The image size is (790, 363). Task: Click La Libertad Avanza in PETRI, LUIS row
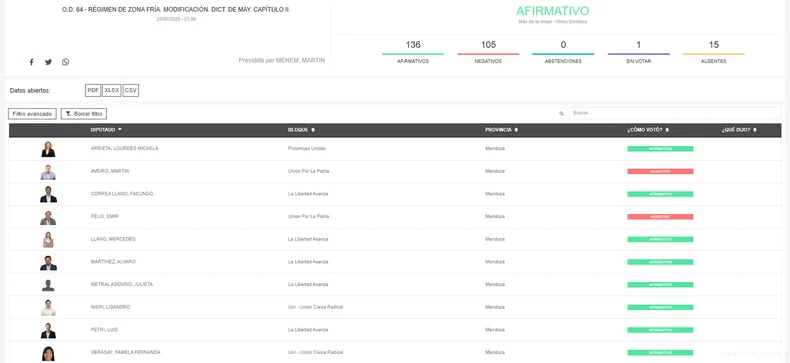click(x=308, y=330)
